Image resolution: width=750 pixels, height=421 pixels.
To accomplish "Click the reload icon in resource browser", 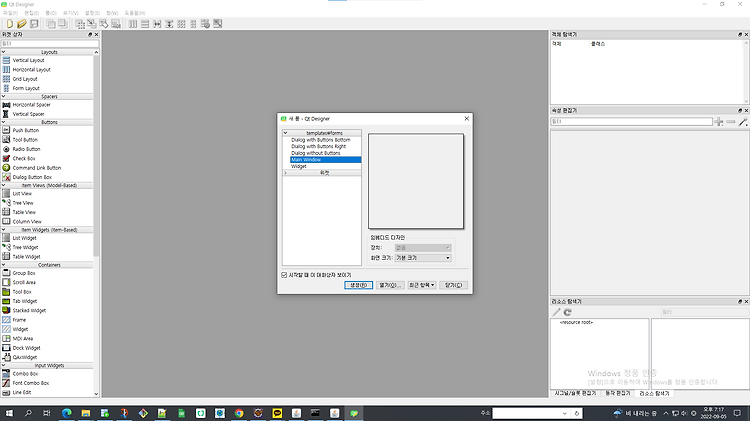I will tap(568, 312).
